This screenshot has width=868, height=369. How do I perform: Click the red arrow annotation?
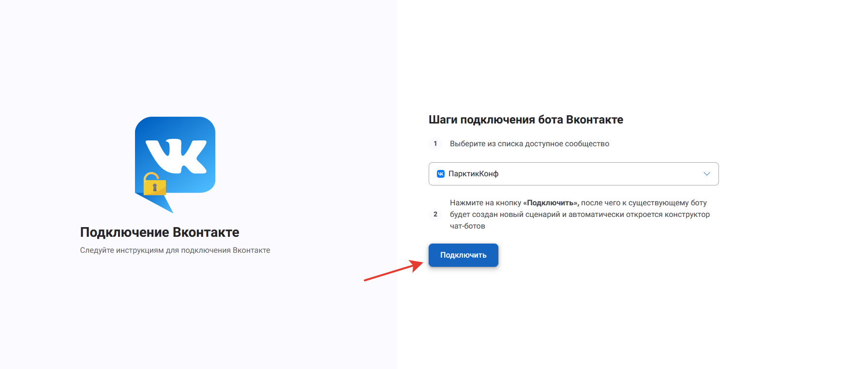tap(393, 271)
